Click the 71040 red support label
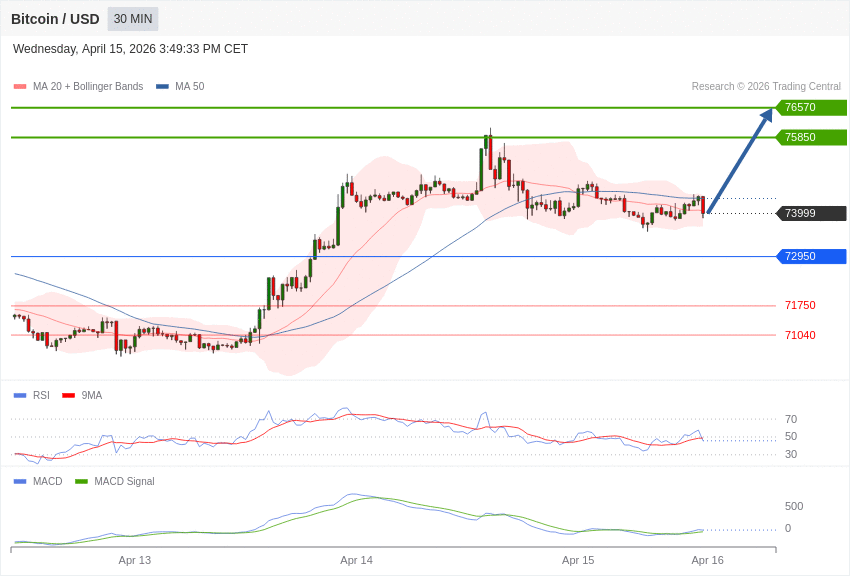 (800, 336)
